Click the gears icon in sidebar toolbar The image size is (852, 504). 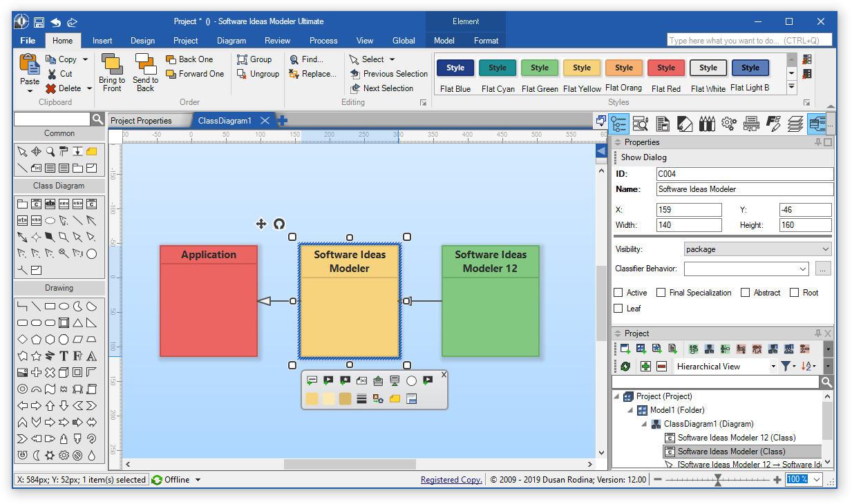coord(728,124)
